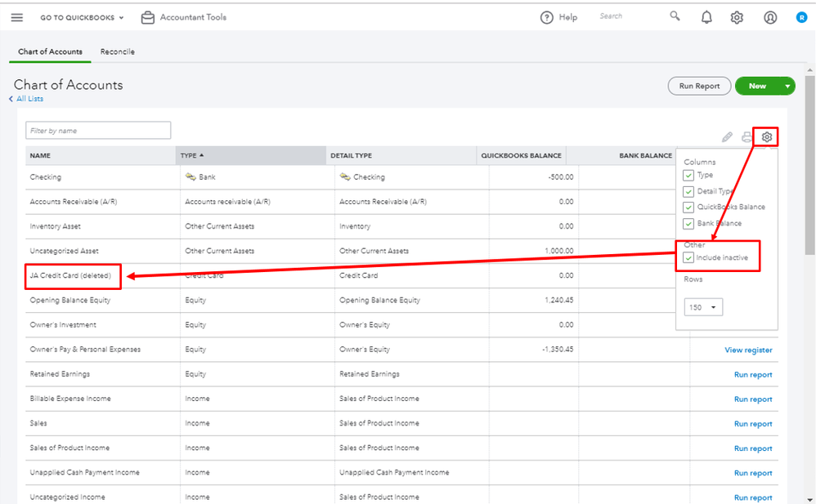Click the pencil batch edit icon
Image resolution: width=816 pixels, height=504 pixels.
[x=727, y=137]
